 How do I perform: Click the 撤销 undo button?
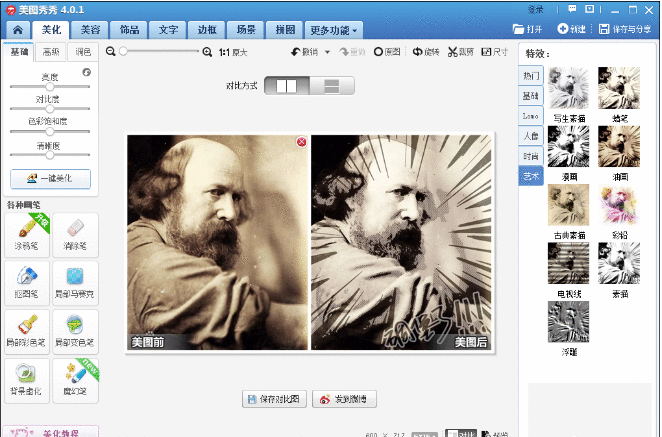point(305,52)
